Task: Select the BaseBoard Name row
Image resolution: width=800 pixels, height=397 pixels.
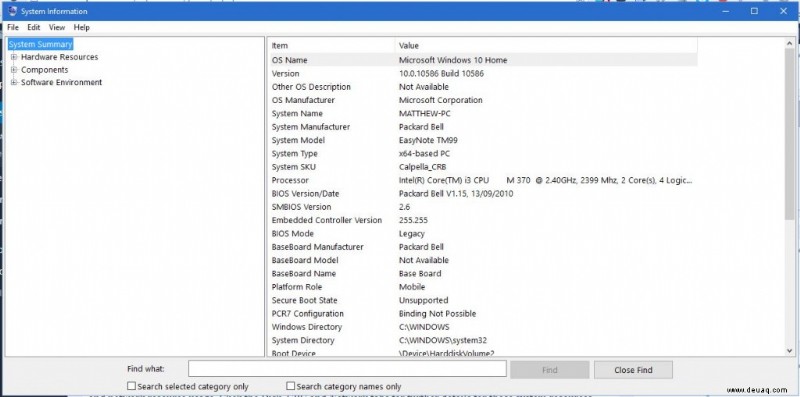Action: click(x=483, y=274)
